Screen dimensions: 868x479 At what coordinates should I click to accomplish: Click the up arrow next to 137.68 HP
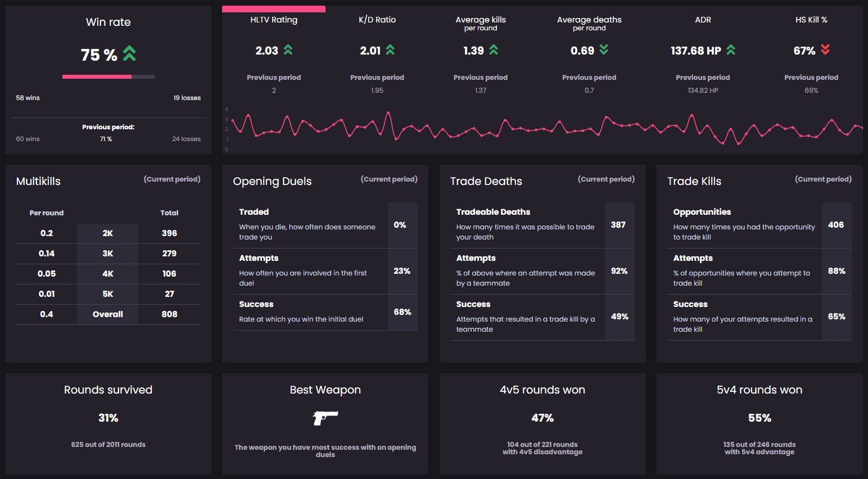731,50
